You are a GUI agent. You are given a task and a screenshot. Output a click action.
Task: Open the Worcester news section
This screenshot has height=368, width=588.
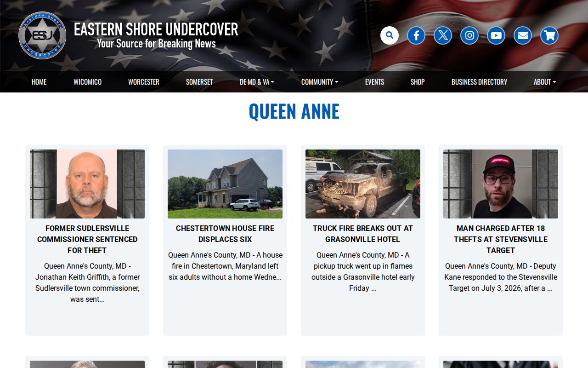[144, 82]
